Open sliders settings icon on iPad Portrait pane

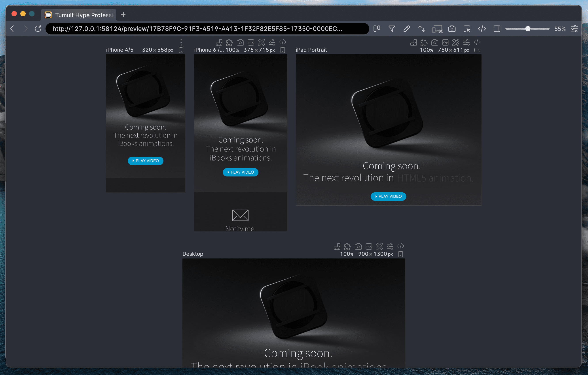tap(466, 42)
